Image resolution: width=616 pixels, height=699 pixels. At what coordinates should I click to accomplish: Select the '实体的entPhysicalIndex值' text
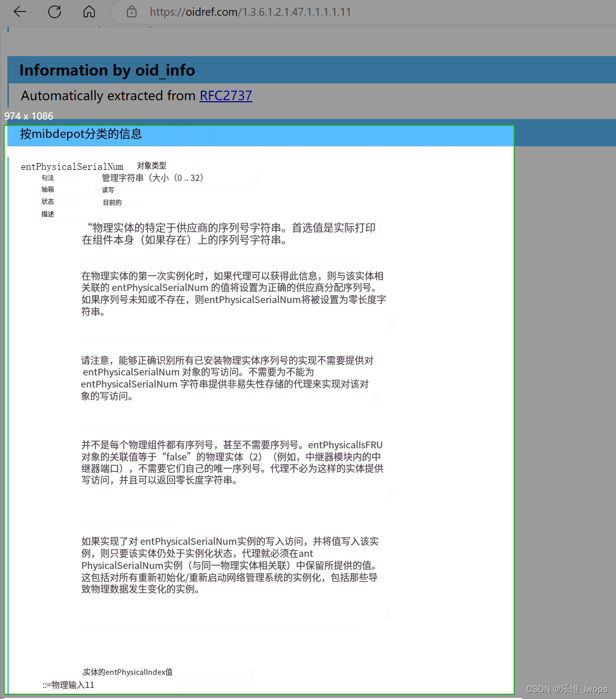click(128, 672)
